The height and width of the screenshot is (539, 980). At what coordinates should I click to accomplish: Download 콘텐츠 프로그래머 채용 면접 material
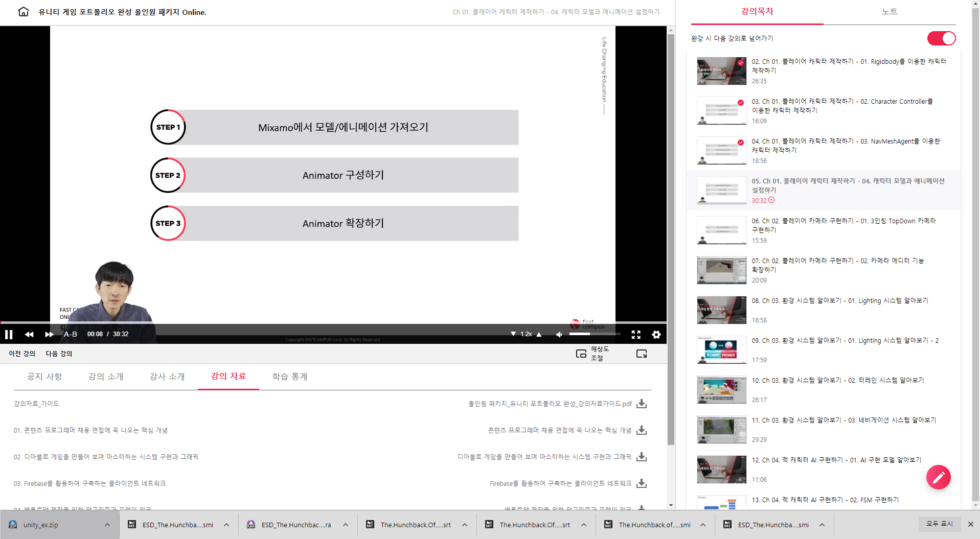(642, 430)
